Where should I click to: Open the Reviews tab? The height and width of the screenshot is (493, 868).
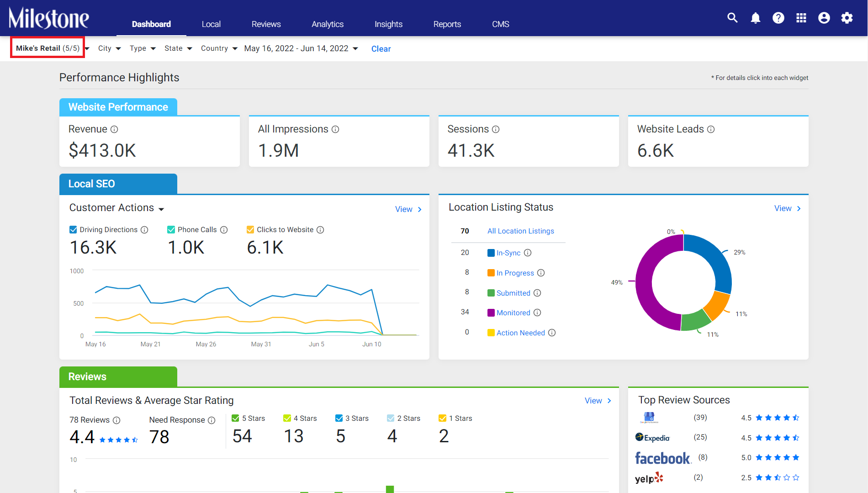click(266, 24)
